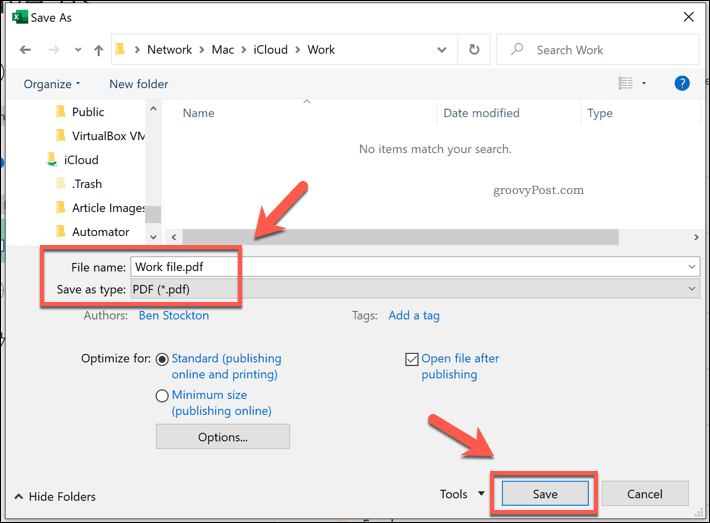Image resolution: width=710 pixels, height=523 pixels.
Task: Click horizontal scrollbar left arrow
Action: [174, 237]
